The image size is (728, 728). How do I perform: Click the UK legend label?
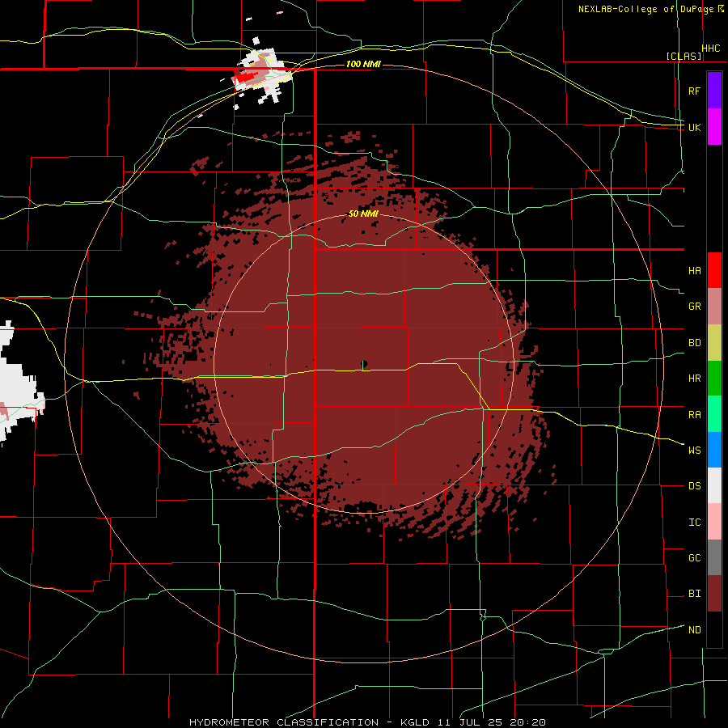point(694,127)
